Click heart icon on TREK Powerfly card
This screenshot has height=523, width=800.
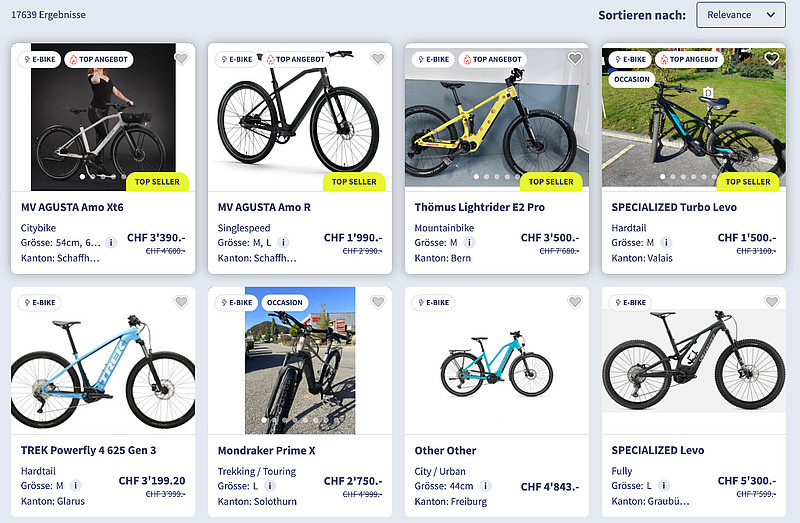point(181,302)
